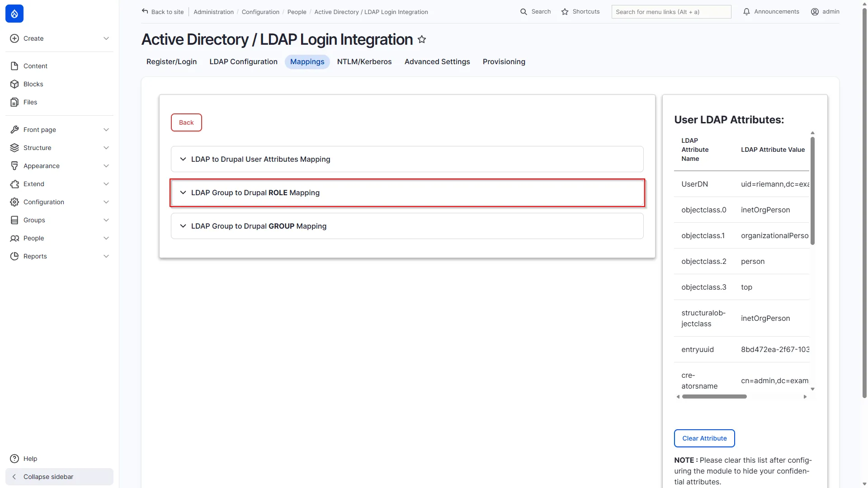This screenshot has height=488, width=868.
Task: Click the Drupal drop logo icon
Action: [x=14, y=14]
